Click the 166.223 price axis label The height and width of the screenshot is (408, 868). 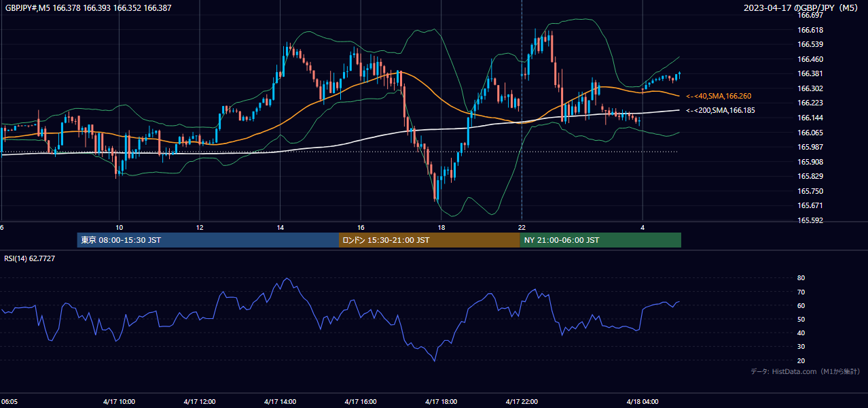pyautogui.click(x=810, y=103)
